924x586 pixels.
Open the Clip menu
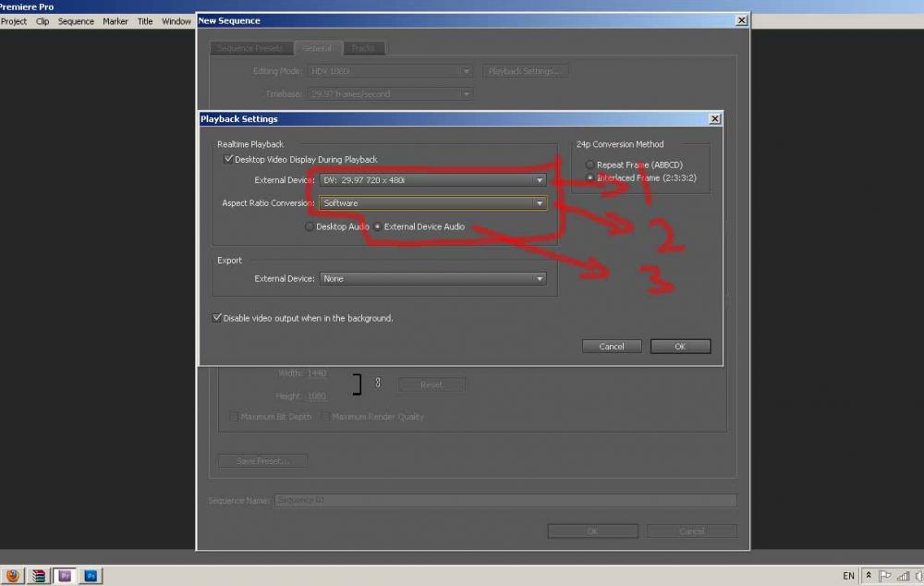point(43,21)
